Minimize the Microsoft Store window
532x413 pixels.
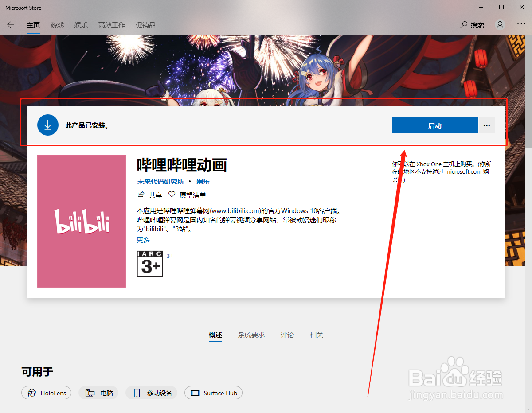pos(481,7)
